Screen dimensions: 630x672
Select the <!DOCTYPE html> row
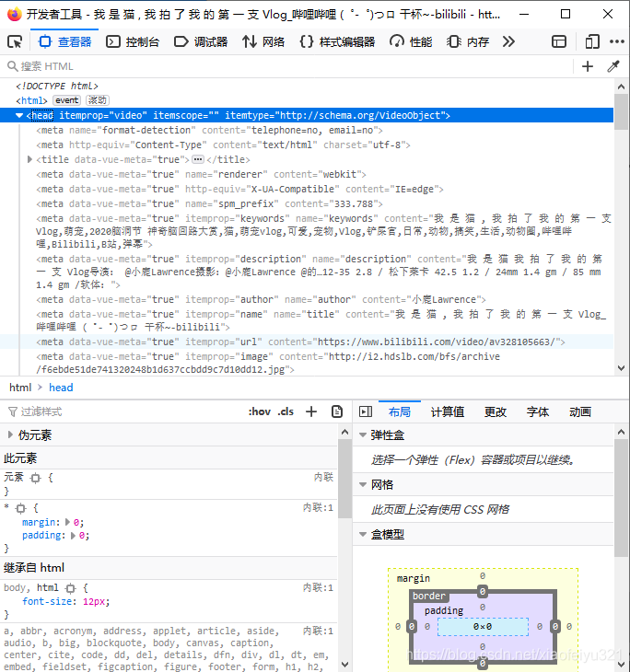(57, 86)
